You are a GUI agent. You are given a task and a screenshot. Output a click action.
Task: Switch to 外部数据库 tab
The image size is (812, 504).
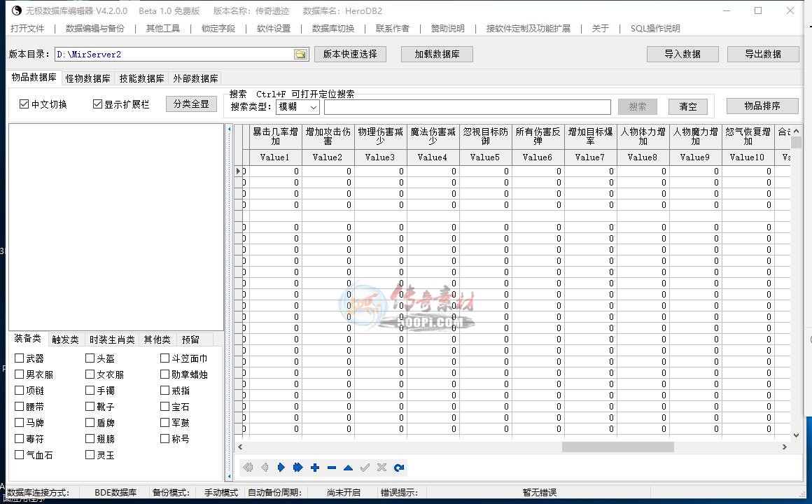coord(195,78)
